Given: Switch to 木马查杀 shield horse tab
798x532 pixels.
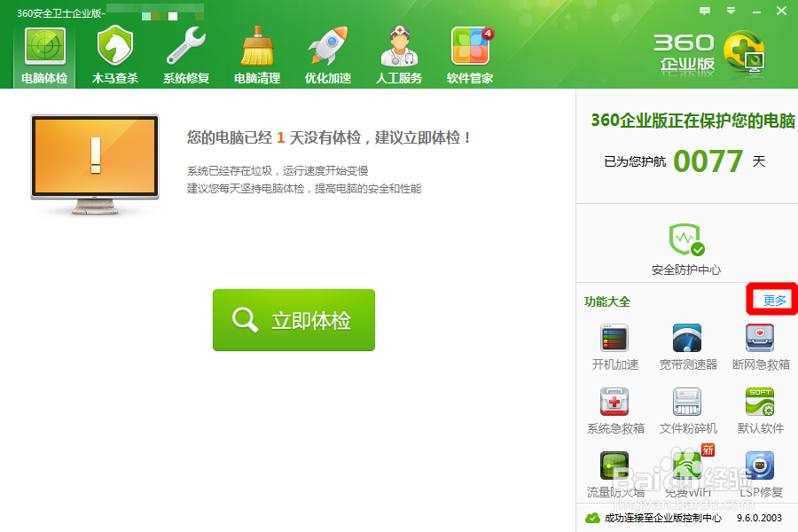Looking at the screenshot, I should click(x=115, y=56).
